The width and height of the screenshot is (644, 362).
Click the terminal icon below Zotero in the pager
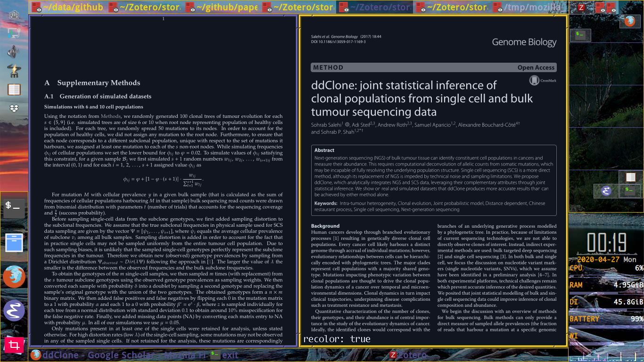point(580,34)
